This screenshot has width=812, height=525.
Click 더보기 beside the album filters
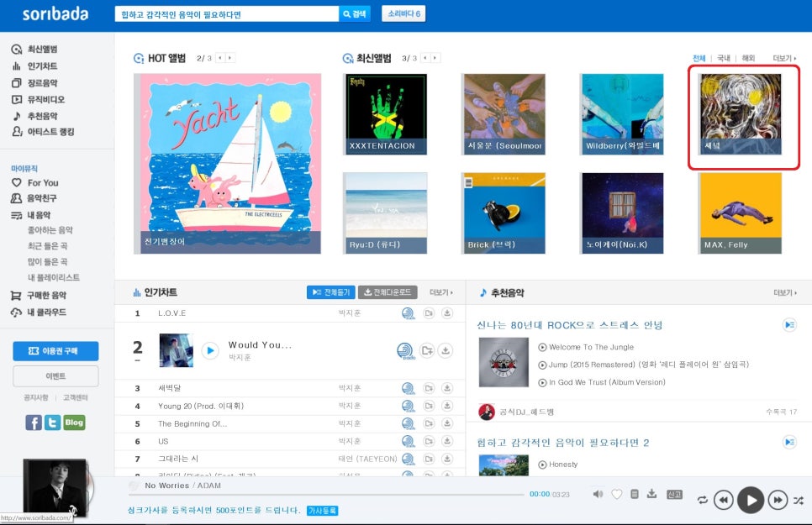(x=784, y=58)
